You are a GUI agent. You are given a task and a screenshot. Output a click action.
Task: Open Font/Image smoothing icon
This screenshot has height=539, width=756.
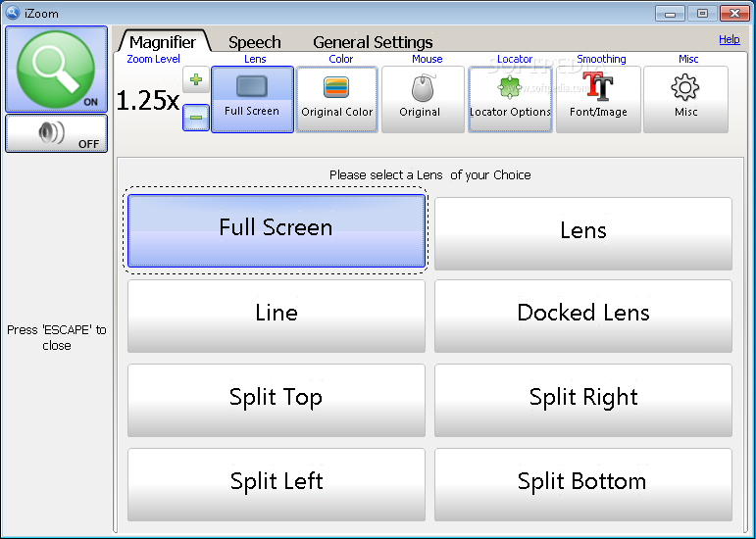tap(598, 99)
